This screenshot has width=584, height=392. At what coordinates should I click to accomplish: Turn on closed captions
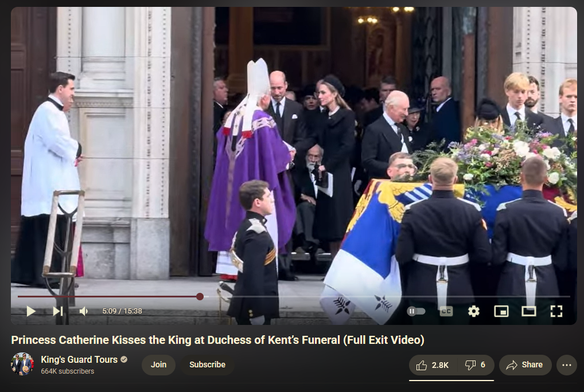(x=446, y=311)
